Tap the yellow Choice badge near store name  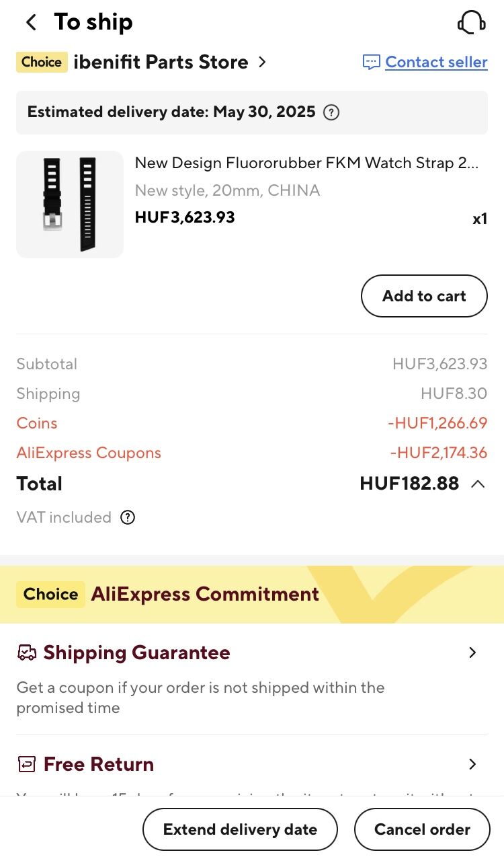[x=42, y=62]
